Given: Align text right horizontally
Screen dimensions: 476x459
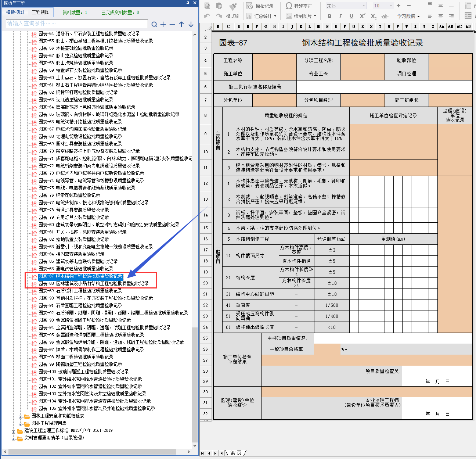Looking at the screenshot, I should 451,16.
